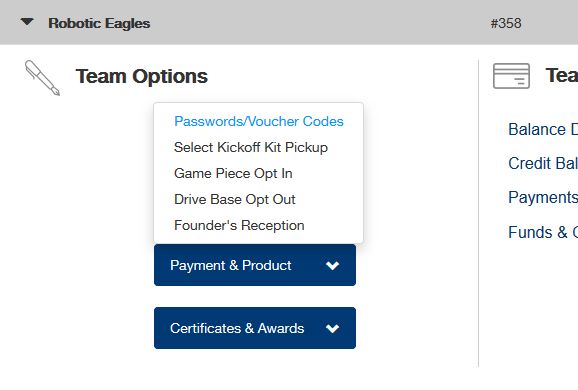This screenshot has height=390, width=578.
Task: Open the Payments link
Action: pos(543,198)
